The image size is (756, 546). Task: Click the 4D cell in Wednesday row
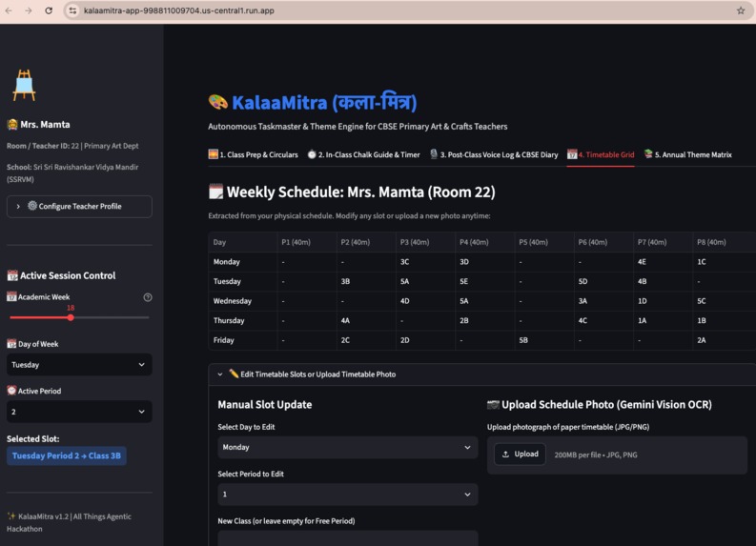click(425, 301)
